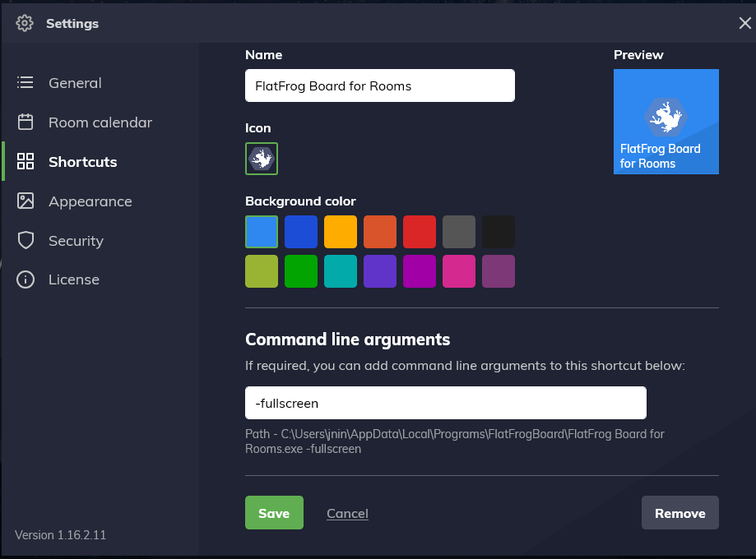Screen dimensions: 756x559
Task: Click the Shortcuts grid icon
Action: (26, 162)
